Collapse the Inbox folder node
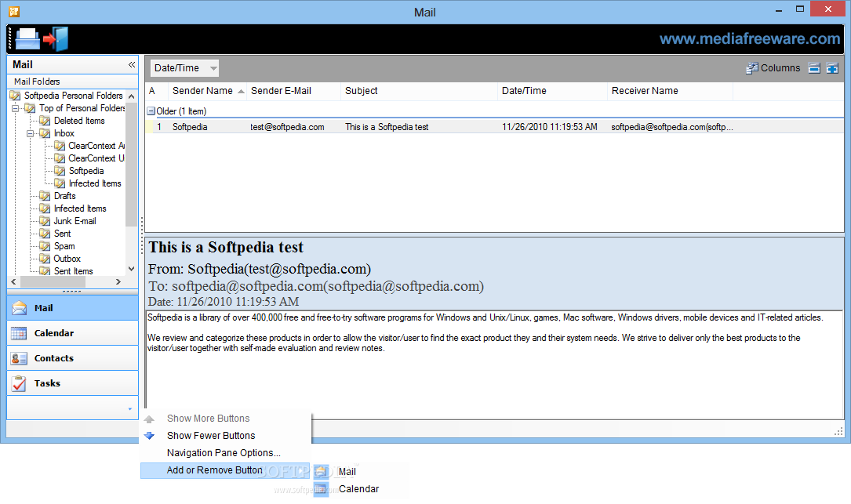The width and height of the screenshot is (851, 504). (31, 133)
